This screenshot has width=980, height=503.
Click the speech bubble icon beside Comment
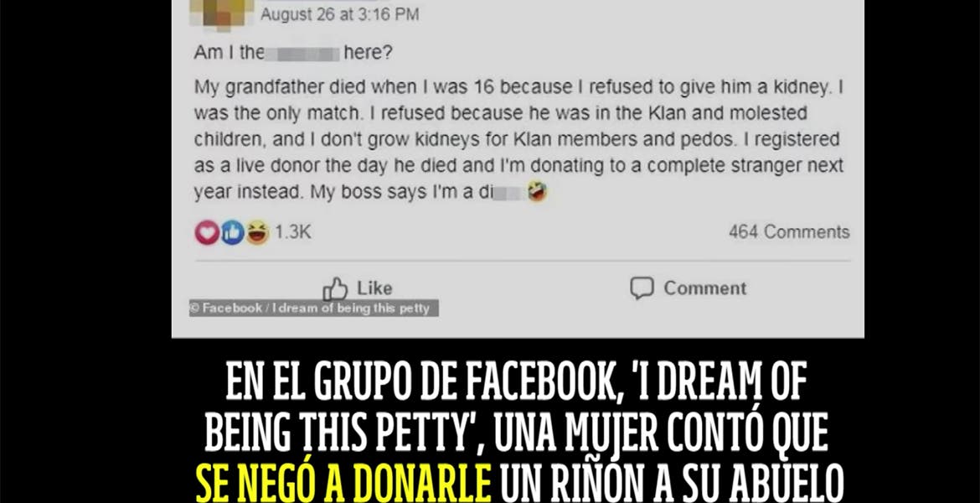[642, 288]
